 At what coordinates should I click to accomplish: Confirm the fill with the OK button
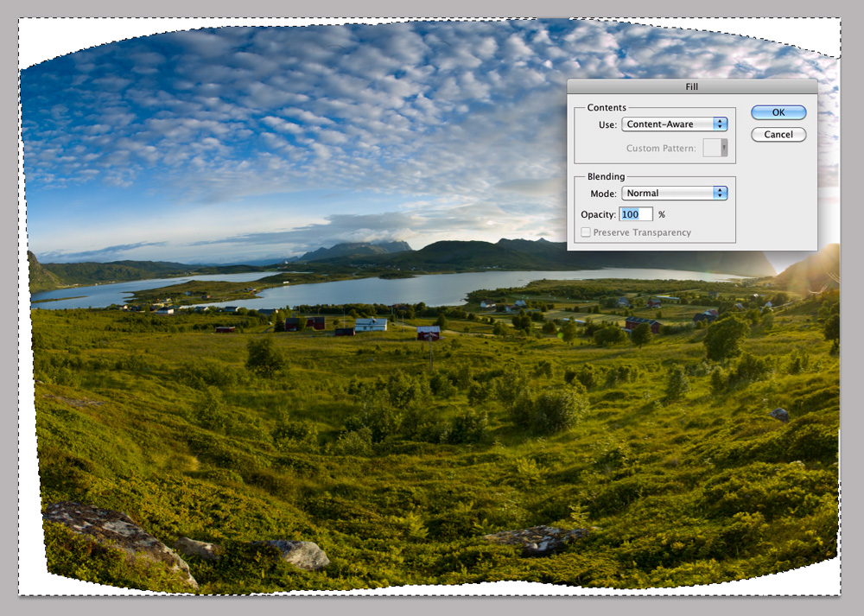(x=778, y=112)
